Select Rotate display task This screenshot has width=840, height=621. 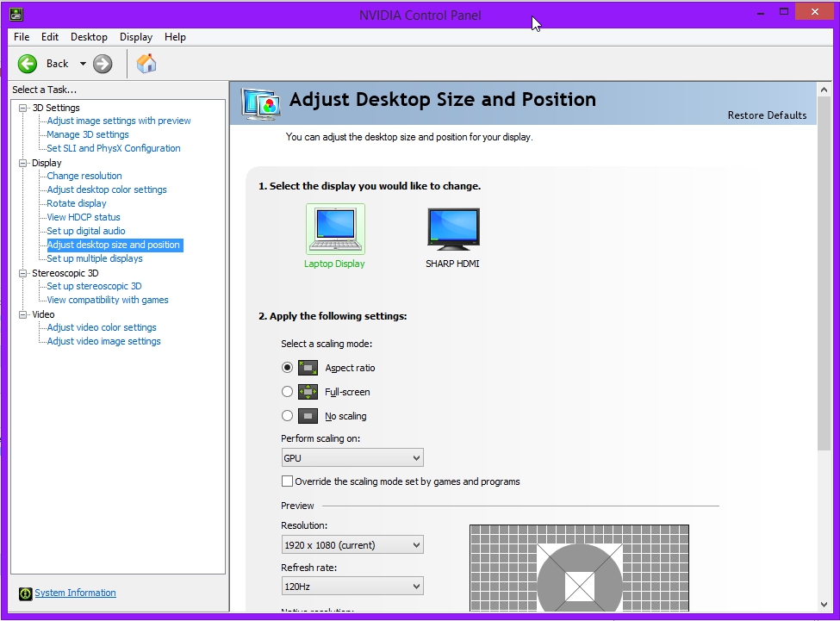[x=77, y=203]
